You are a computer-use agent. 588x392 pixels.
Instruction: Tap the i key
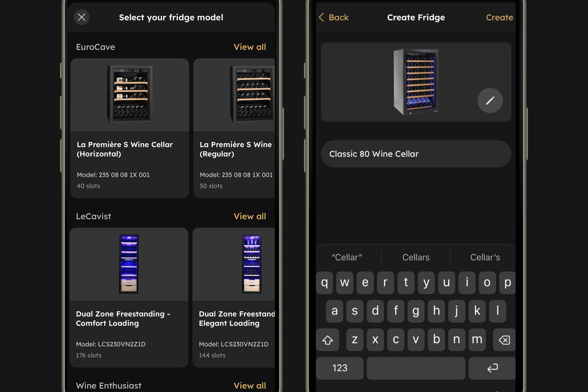(x=467, y=283)
